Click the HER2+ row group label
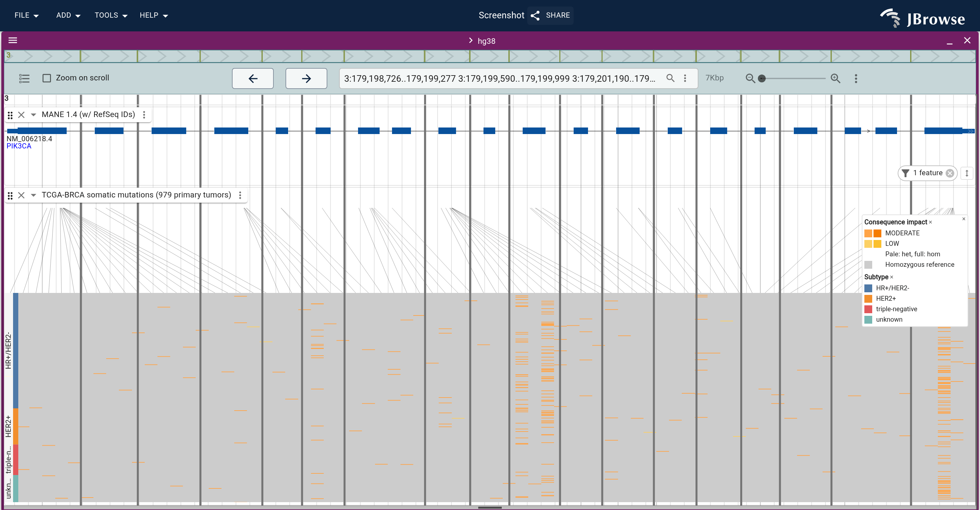 (x=8, y=426)
